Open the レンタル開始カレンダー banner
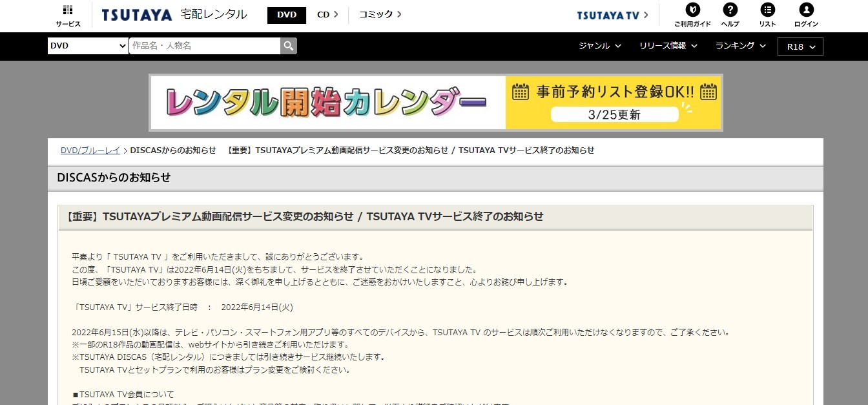Viewport: 868px width, 405px height. [436, 103]
